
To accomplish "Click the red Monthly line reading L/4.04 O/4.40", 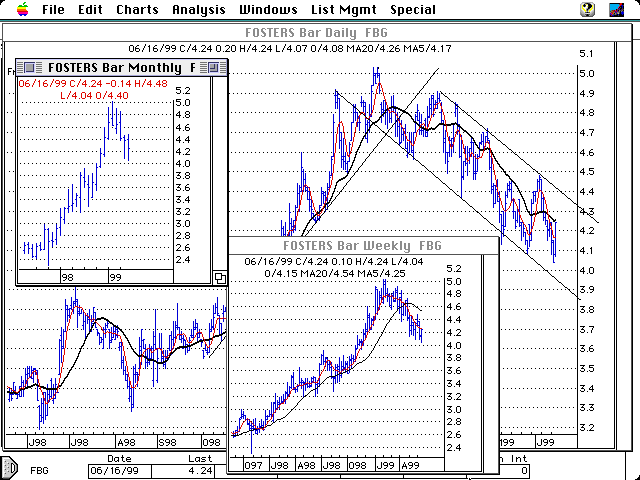I will pos(94,96).
